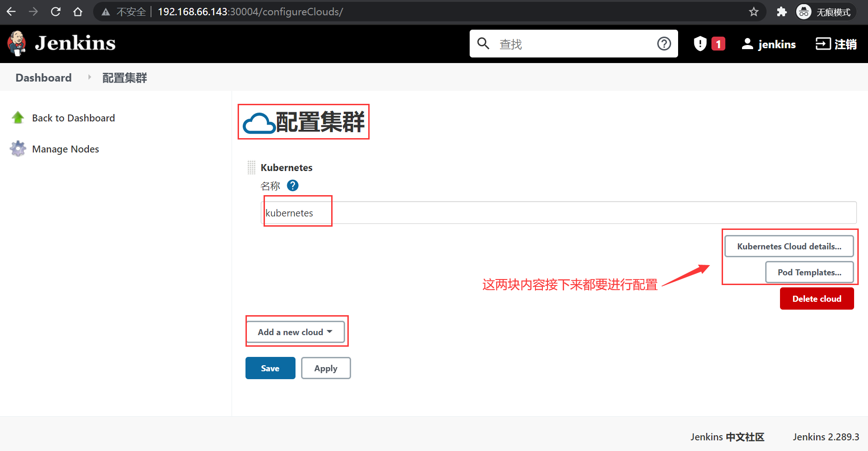The width and height of the screenshot is (868, 451).
Task: Click the browser address bar URL
Action: tap(250, 12)
